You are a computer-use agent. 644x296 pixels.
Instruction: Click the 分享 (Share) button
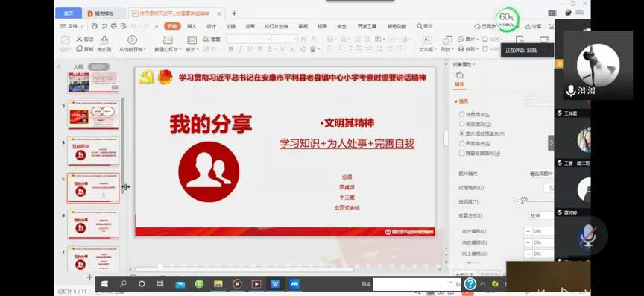[533, 26]
